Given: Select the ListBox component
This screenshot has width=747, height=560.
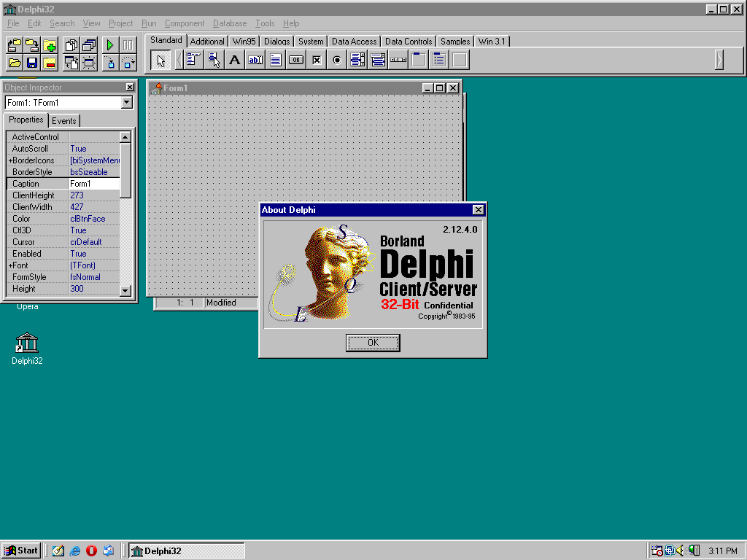Looking at the screenshot, I should point(357,60).
